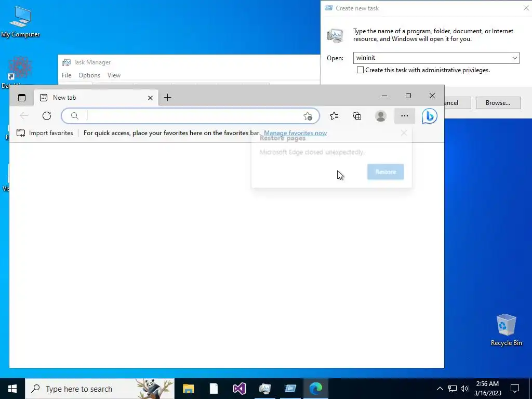Viewport: 532px width, 399px height.
Task: Open the Favorites list in Edge
Action: 334,116
